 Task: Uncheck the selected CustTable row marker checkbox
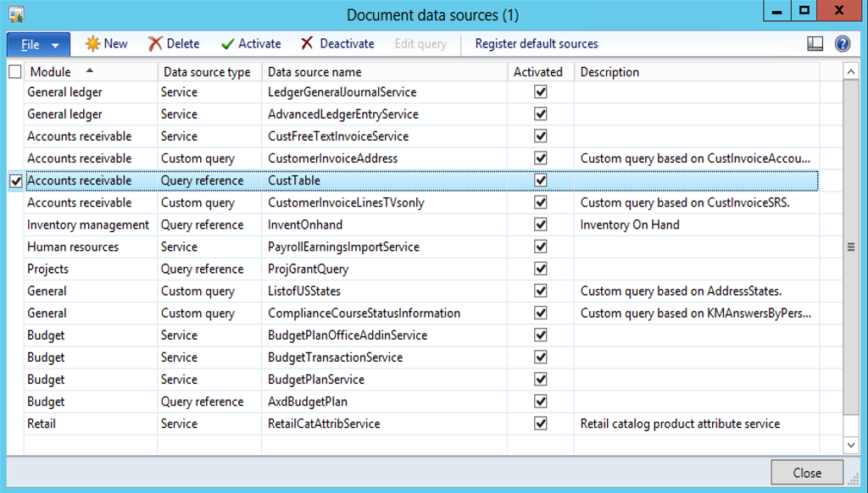[x=15, y=180]
